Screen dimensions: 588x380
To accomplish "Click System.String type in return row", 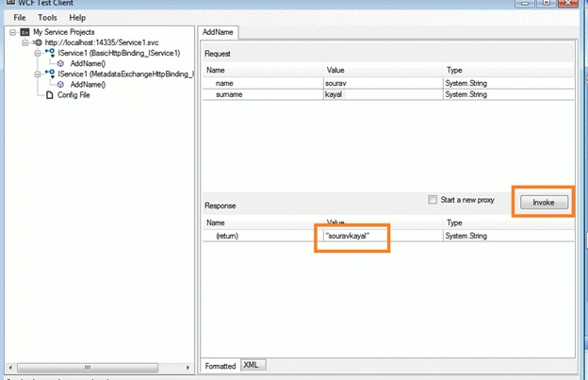I will [x=466, y=236].
